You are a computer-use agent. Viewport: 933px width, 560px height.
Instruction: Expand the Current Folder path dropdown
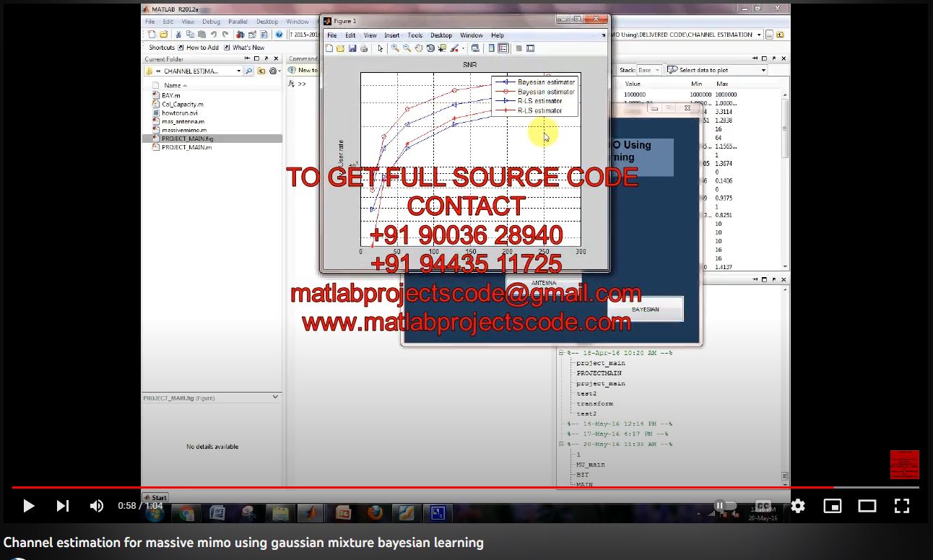coord(239,71)
